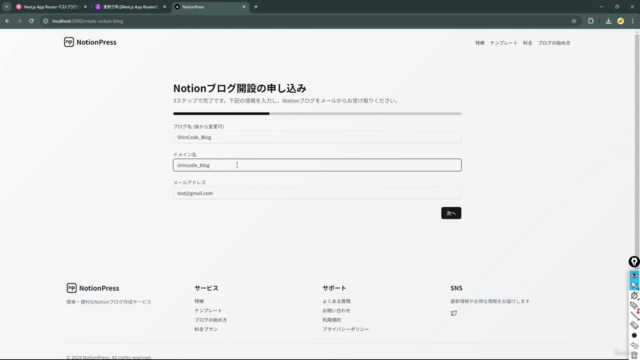
Task: Switch to the second purple-icon tab
Action: pos(130,7)
